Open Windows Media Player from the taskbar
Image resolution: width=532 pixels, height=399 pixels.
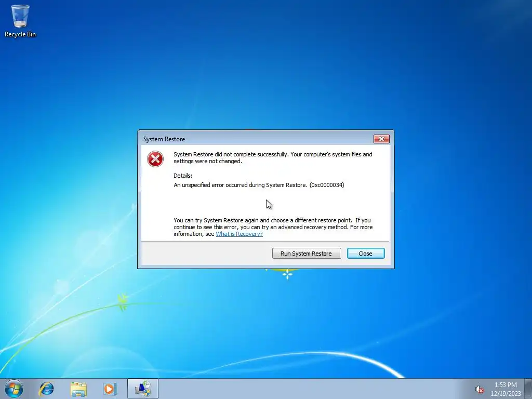(x=110, y=389)
